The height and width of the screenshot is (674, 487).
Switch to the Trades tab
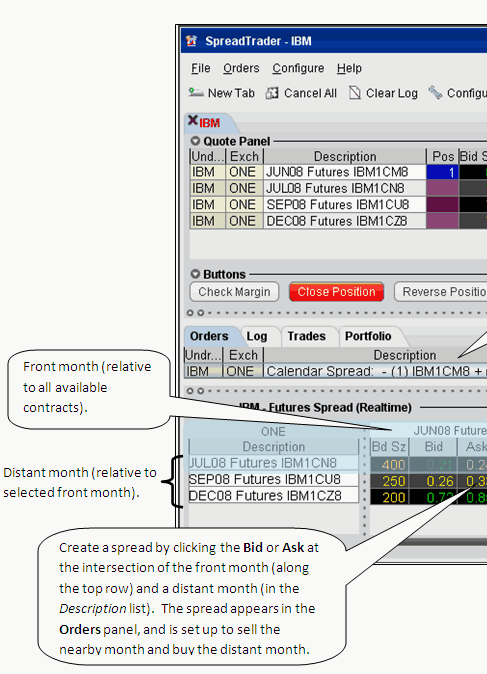point(306,336)
